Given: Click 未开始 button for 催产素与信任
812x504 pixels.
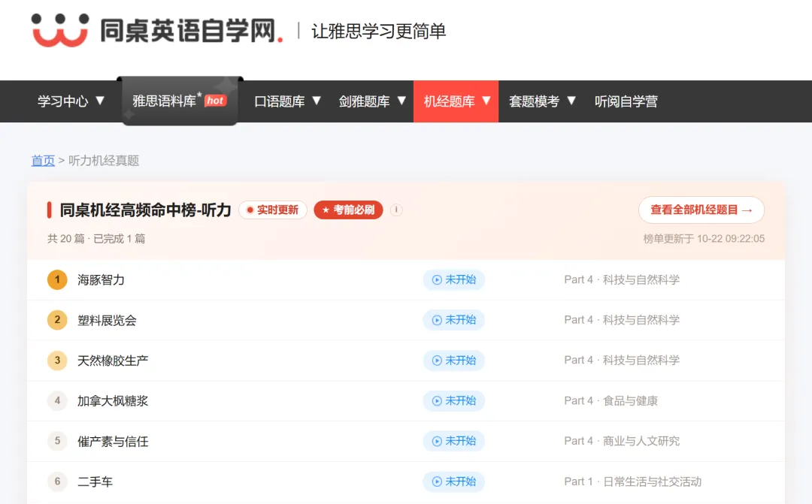Looking at the screenshot, I should click(453, 442).
